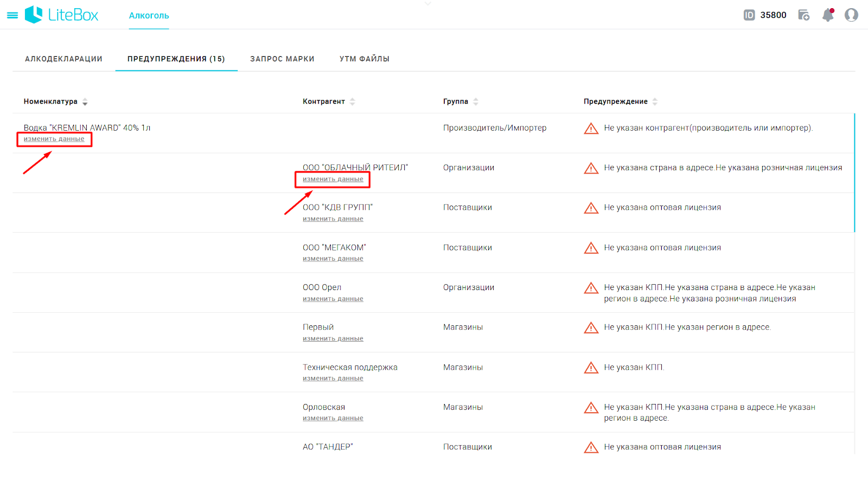The width and height of the screenshot is (868, 488).
Task: Click warning icon in Орловская row
Action: [591, 407]
